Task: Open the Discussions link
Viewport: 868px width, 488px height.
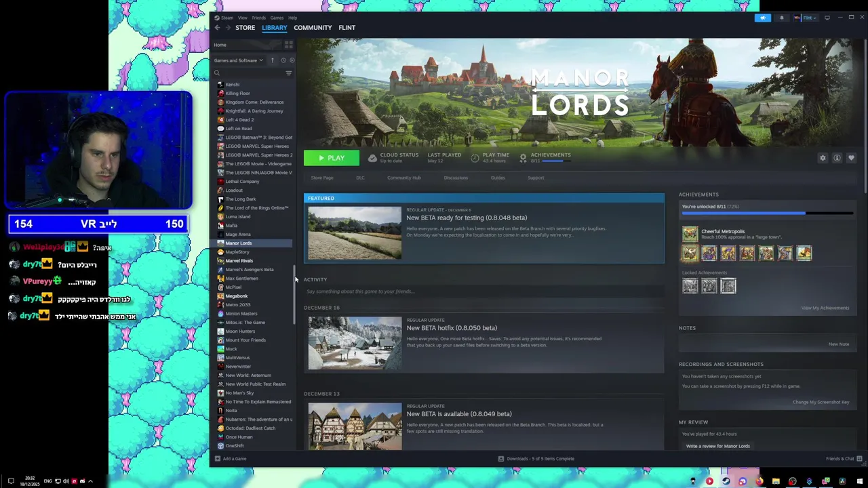Action: (456, 178)
